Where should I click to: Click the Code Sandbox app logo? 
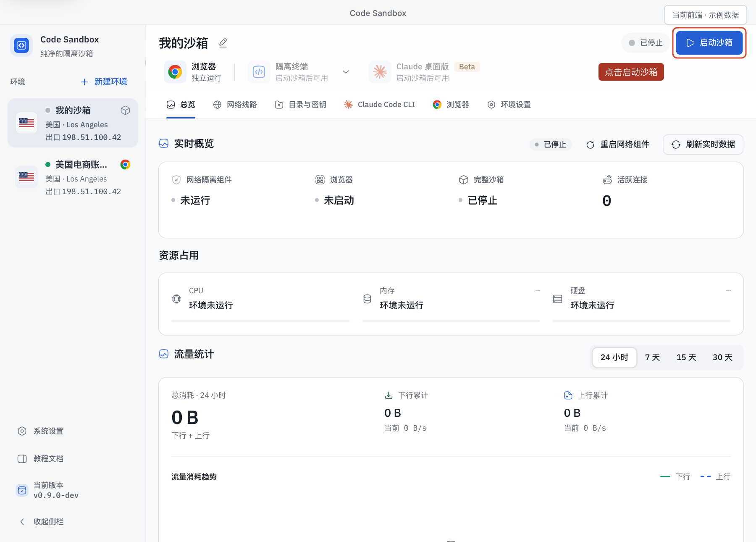click(x=21, y=45)
